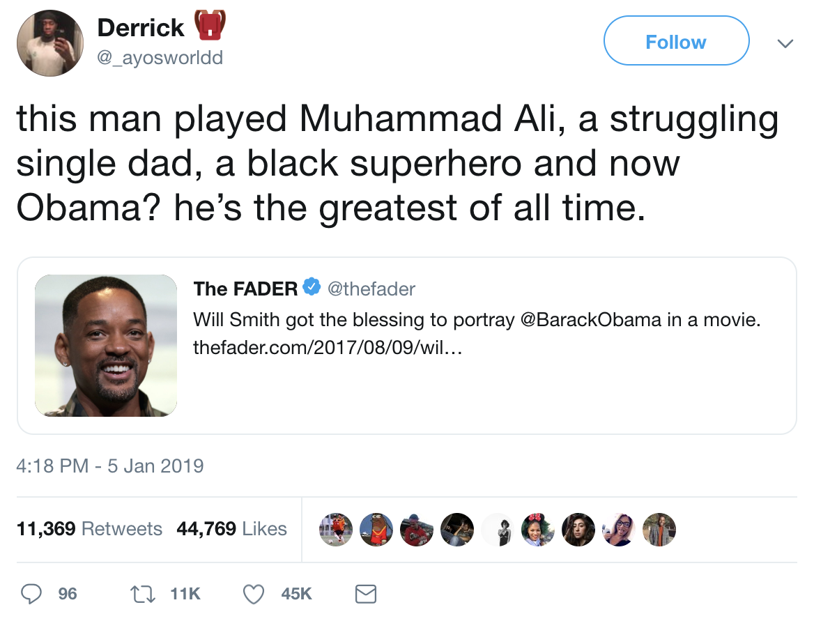Open thefader.com article link
814x644 pixels.
click(x=328, y=348)
